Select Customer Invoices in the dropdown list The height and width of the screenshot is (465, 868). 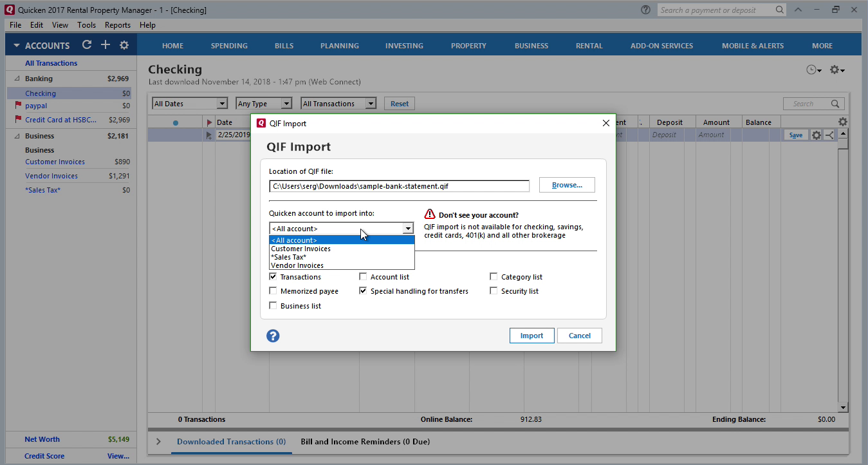(x=342, y=249)
